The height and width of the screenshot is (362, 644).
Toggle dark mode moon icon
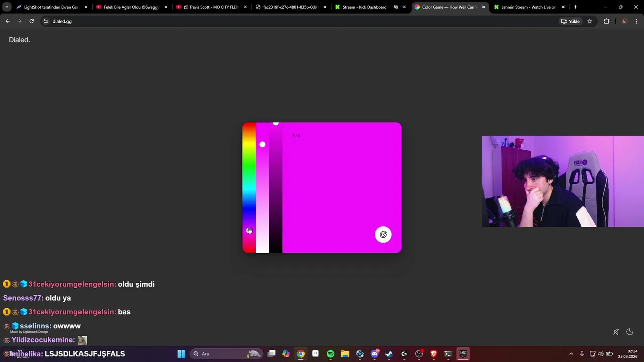pos(630,332)
